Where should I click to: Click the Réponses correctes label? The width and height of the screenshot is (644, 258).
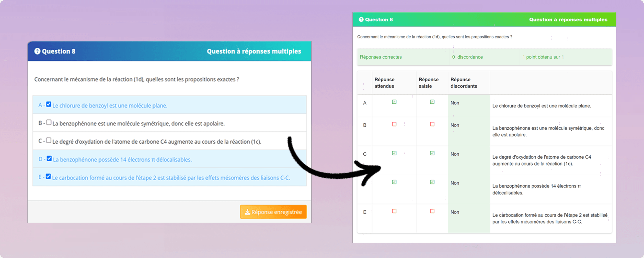pos(381,57)
